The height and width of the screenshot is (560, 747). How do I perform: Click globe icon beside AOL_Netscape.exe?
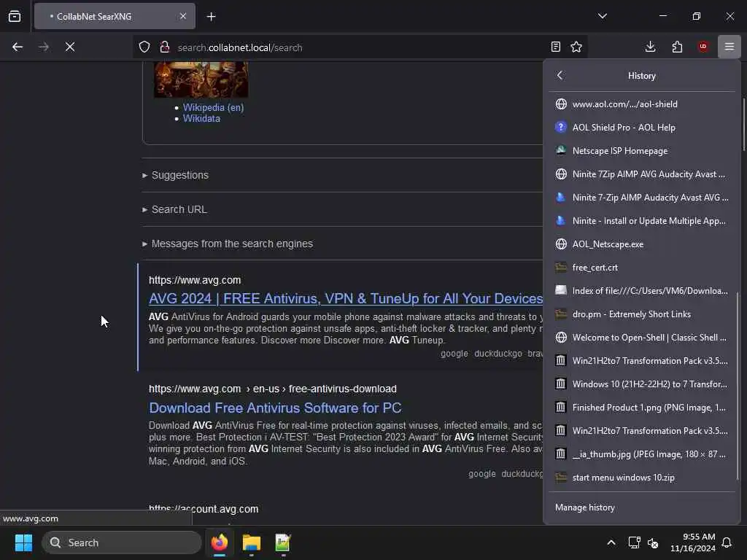(561, 244)
